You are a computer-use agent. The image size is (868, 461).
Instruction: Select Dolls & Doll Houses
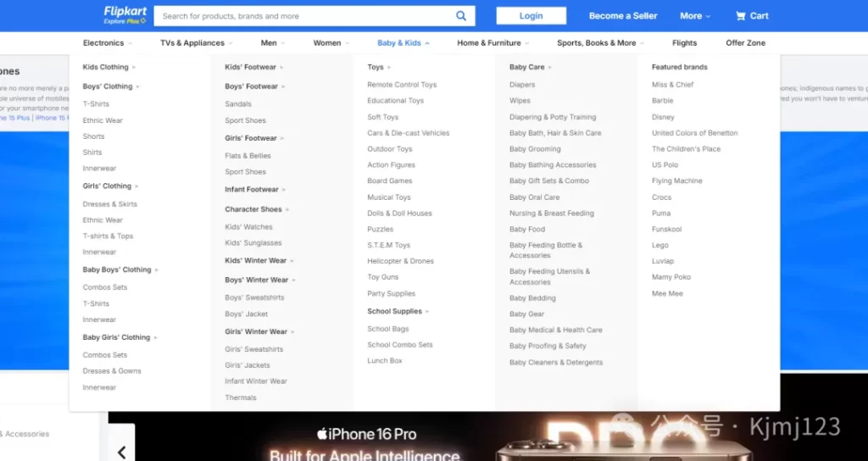[399, 213]
